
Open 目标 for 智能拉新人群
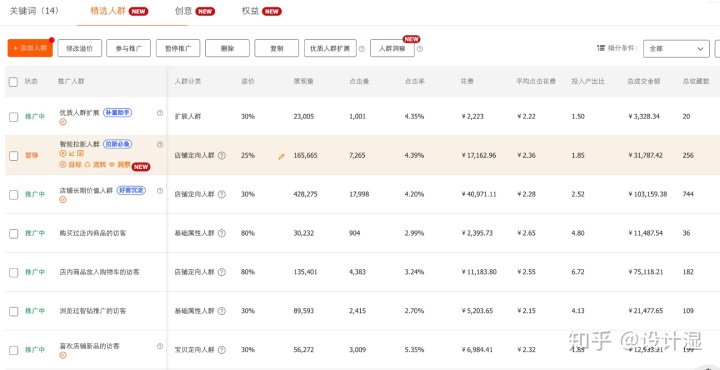71,164
